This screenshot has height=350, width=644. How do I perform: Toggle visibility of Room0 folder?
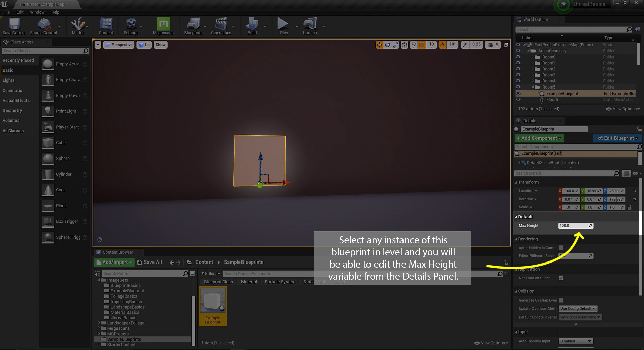[x=518, y=57]
